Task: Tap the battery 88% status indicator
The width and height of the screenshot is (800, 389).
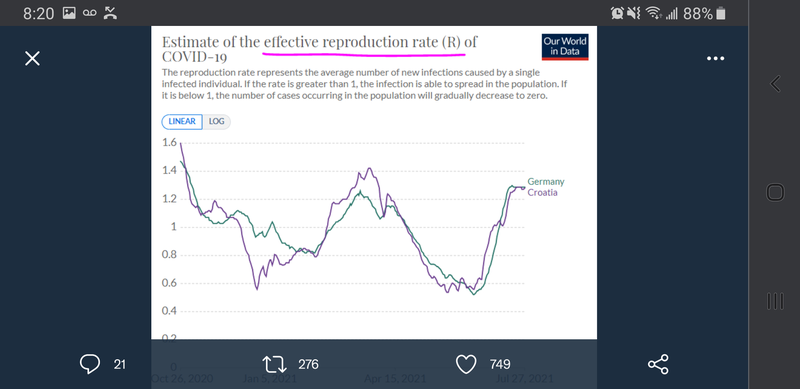Action: 704,14
